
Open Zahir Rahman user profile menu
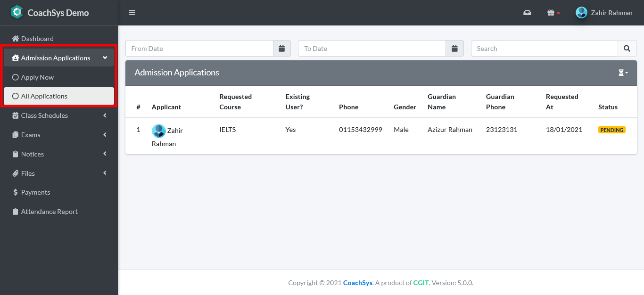604,13
